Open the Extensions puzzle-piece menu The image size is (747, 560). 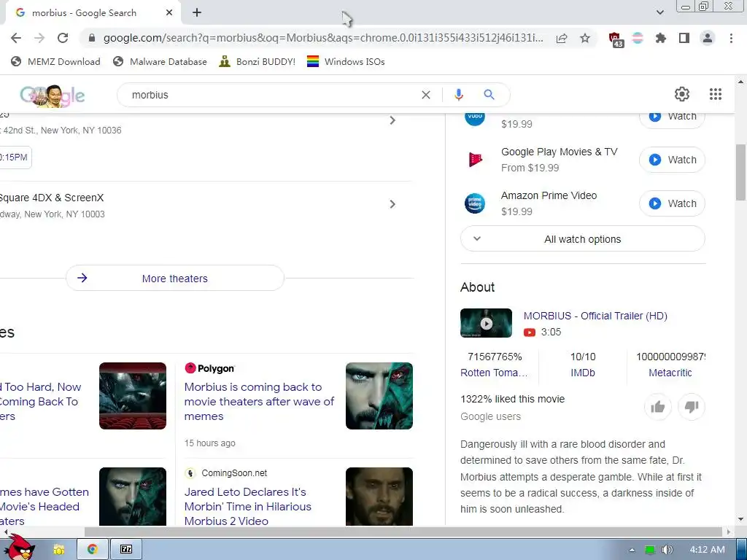point(660,38)
